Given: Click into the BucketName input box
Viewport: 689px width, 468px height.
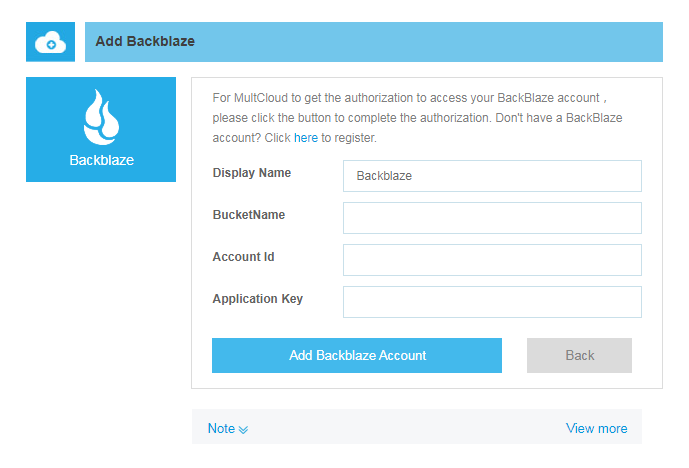Looking at the screenshot, I should tap(492, 217).
